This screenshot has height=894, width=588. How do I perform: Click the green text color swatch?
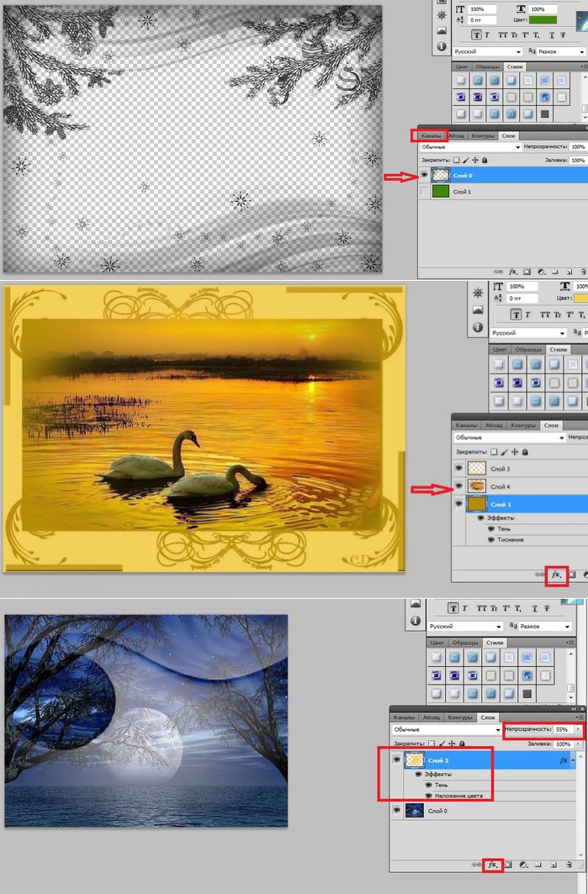[x=543, y=19]
